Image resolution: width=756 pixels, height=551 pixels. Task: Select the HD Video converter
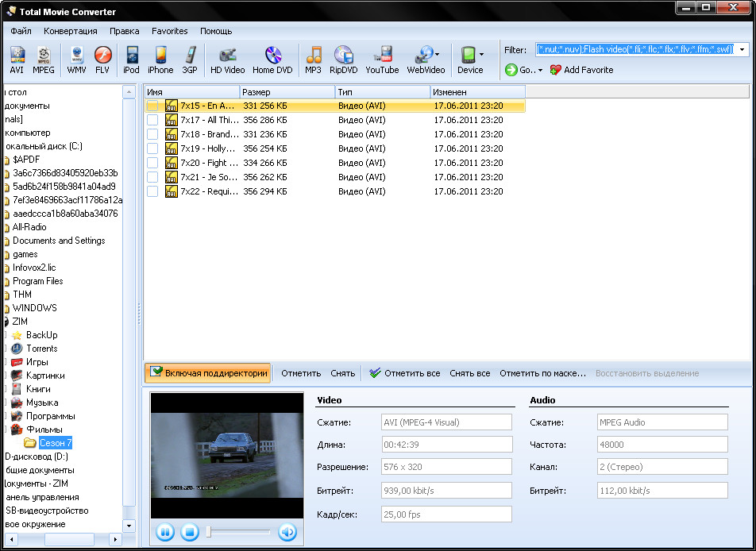click(227, 60)
